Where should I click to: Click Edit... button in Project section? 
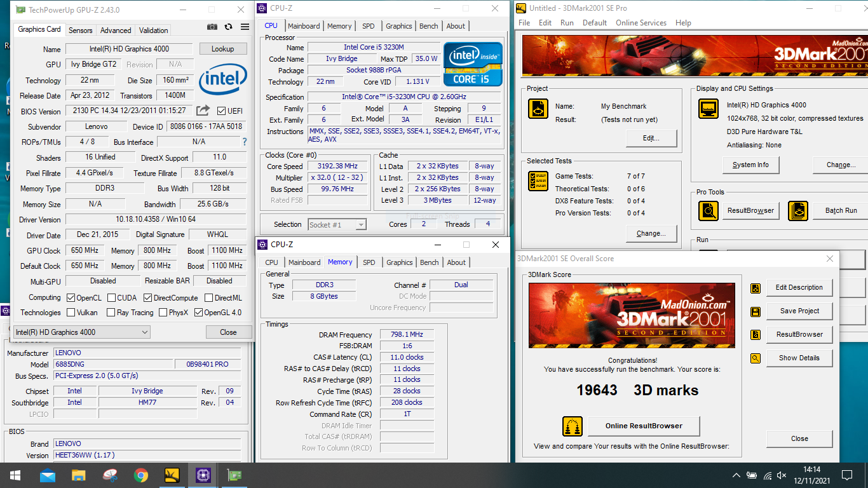click(x=651, y=138)
